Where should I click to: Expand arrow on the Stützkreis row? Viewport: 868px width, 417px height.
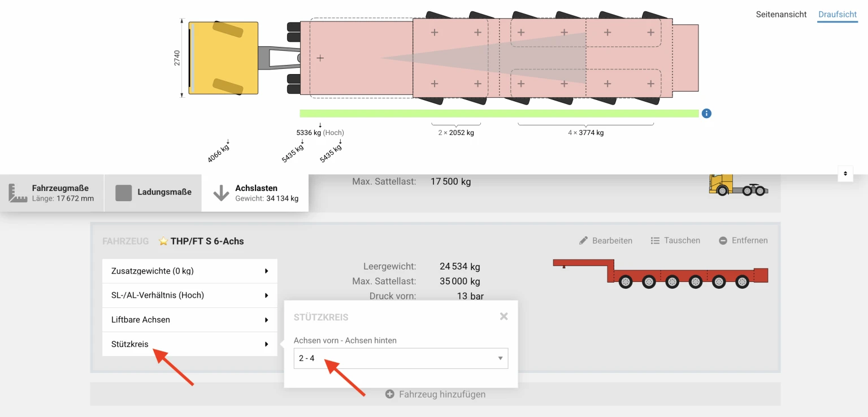(266, 344)
